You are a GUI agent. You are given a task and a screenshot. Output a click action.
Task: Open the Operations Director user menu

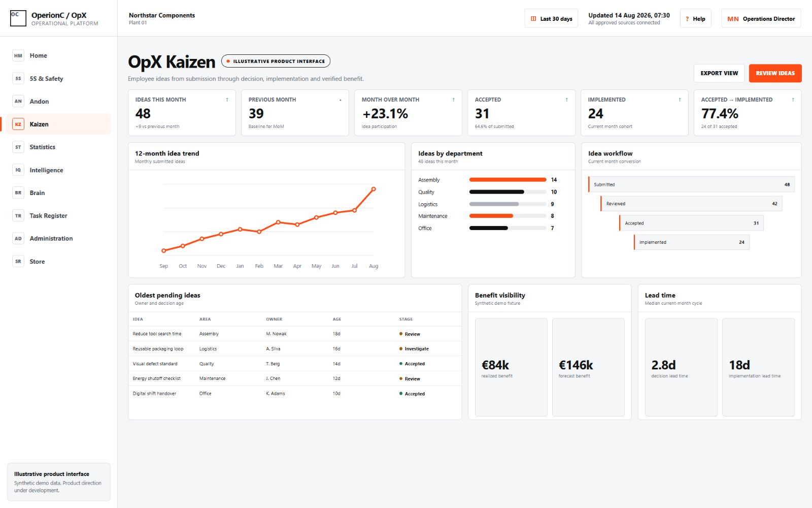761,19
